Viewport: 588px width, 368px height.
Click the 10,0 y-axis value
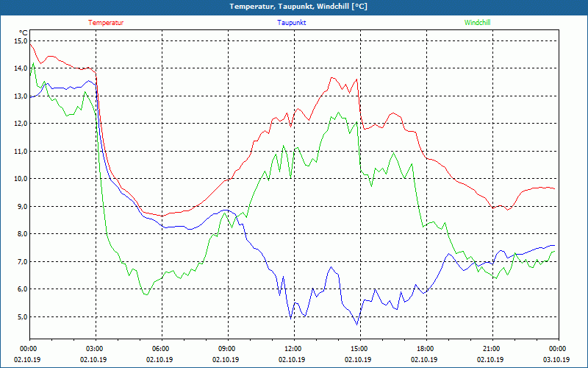(21, 179)
